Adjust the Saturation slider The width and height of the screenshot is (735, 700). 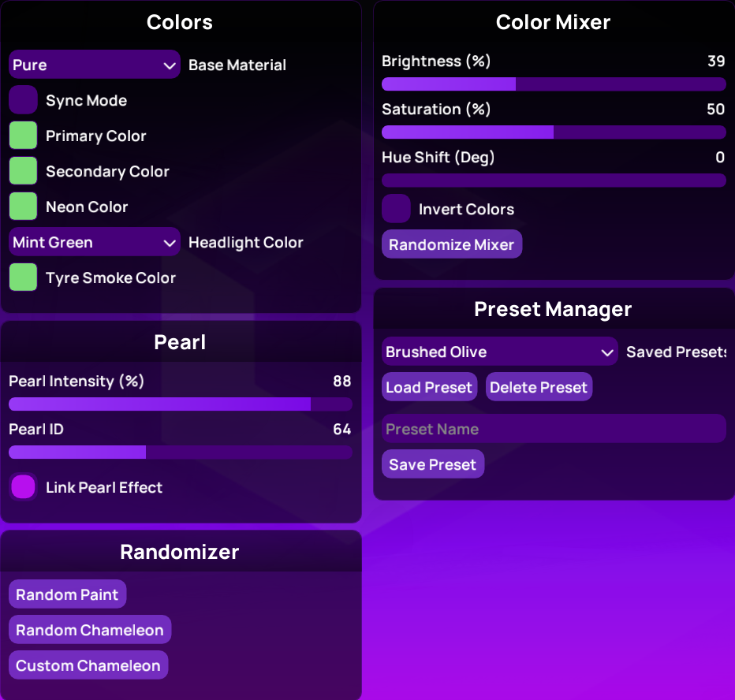pyautogui.click(x=554, y=132)
